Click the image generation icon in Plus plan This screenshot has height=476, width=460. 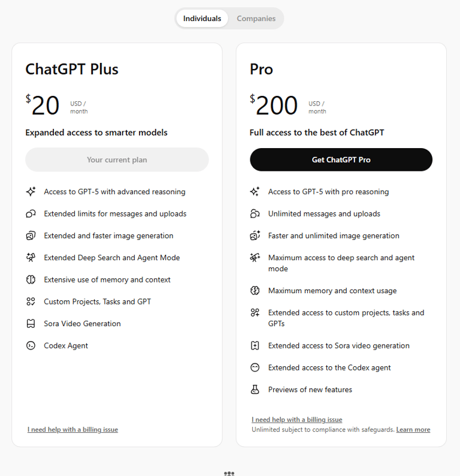31,236
